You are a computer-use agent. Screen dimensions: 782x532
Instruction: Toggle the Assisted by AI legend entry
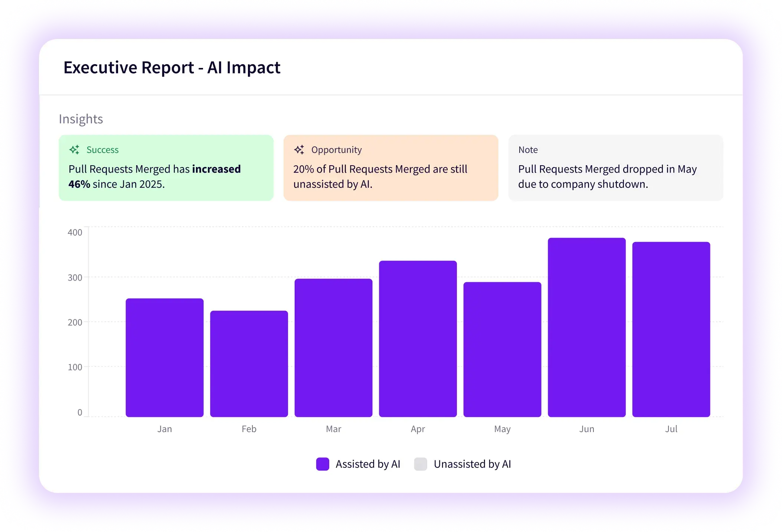point(358,464)
